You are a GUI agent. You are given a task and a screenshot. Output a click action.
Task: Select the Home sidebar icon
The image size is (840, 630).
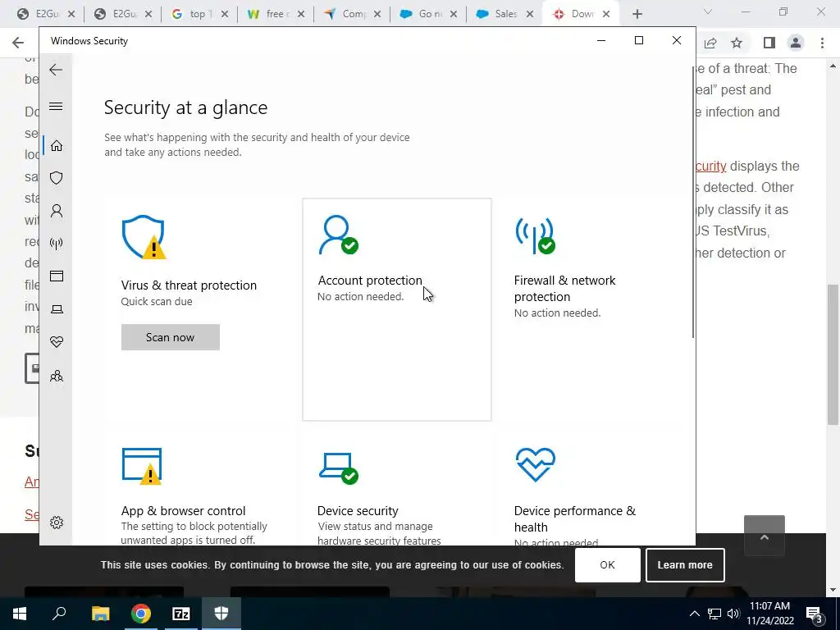coord(57,146)
